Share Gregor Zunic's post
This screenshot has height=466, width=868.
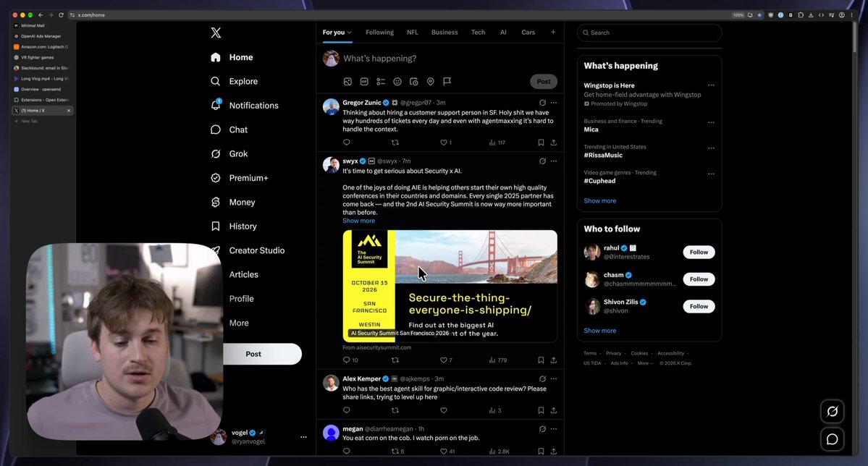(554, 143)
